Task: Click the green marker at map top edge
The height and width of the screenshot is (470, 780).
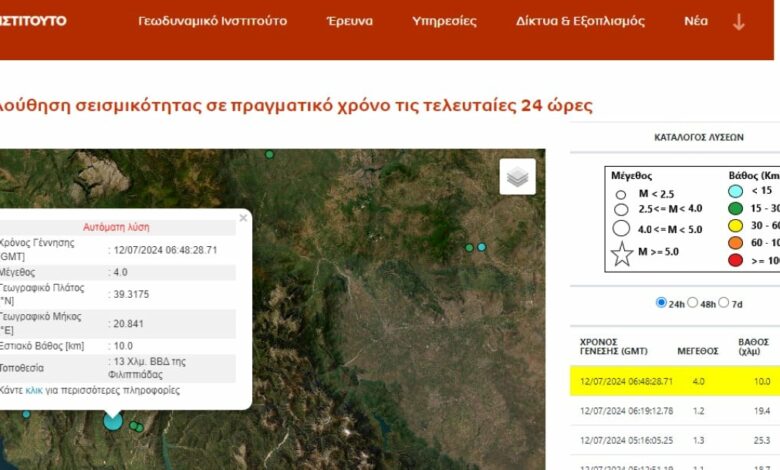Action: 270,155
